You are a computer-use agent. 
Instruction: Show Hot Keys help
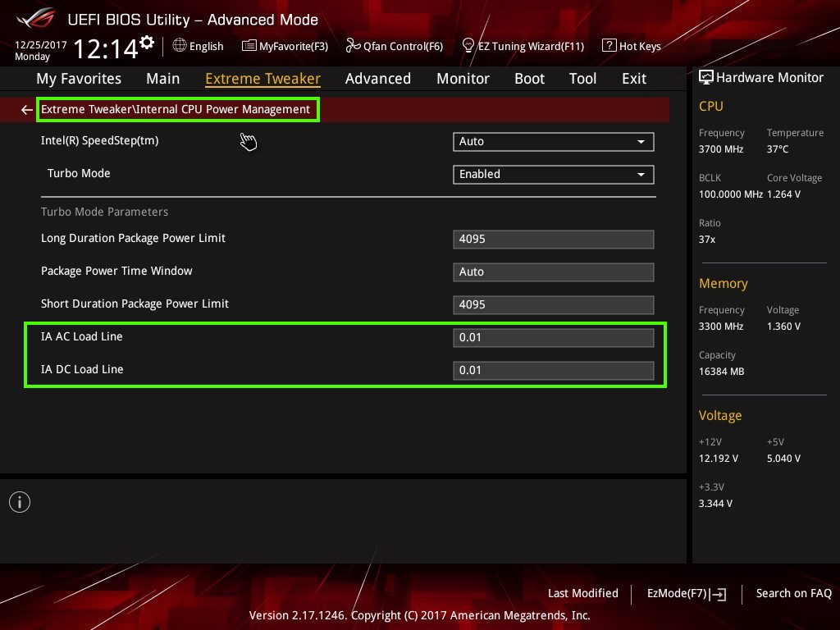[632, 46]
